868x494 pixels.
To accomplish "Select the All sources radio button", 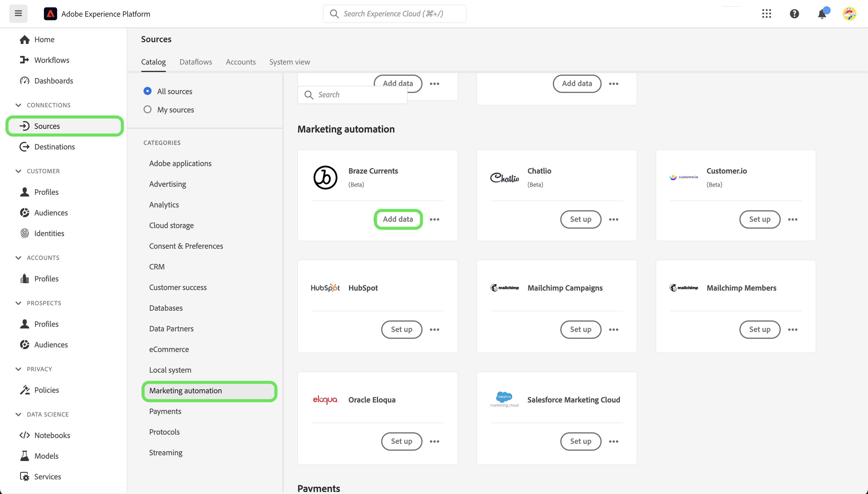I will (x=147, y=91).
